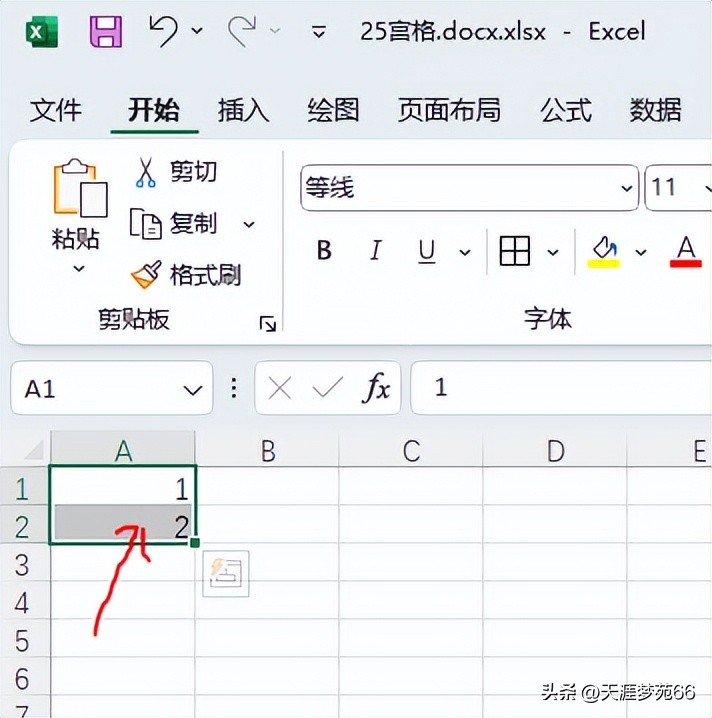Apply the yellow fill color
Screen dimensions: 712x718
[603, 252]
